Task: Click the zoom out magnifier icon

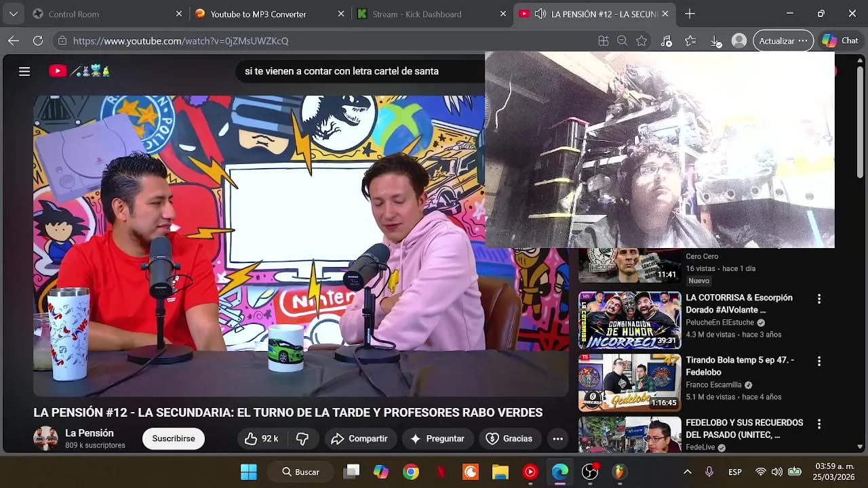Action: 622,41
